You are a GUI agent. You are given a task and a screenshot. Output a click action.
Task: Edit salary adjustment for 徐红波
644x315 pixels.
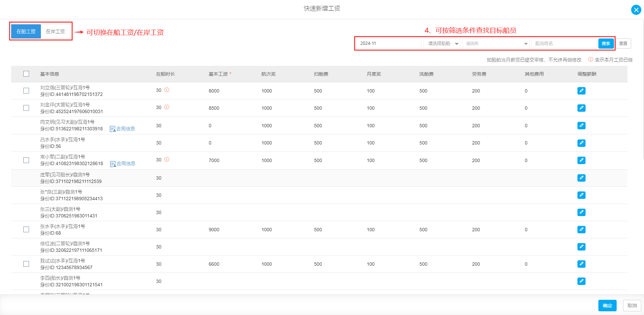coord(581,247)
